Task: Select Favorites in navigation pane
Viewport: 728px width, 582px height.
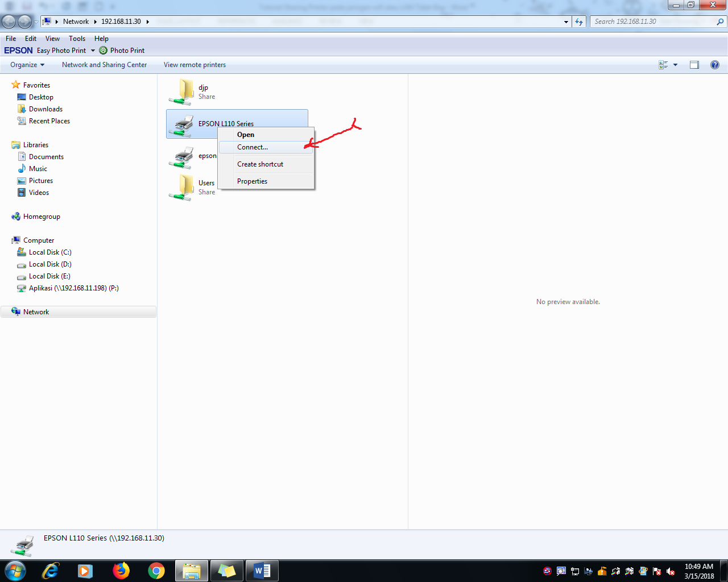Action: [x=36, y=85]
